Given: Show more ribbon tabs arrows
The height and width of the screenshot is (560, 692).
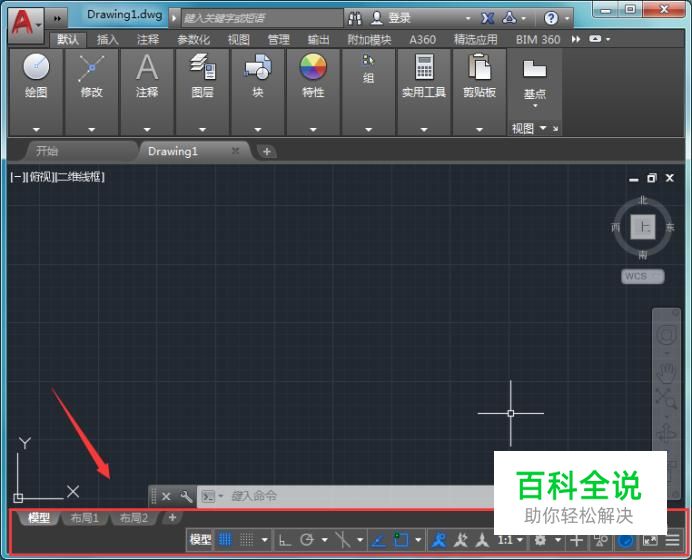Looking at the screenshot, I should click(x=575, y=39).
